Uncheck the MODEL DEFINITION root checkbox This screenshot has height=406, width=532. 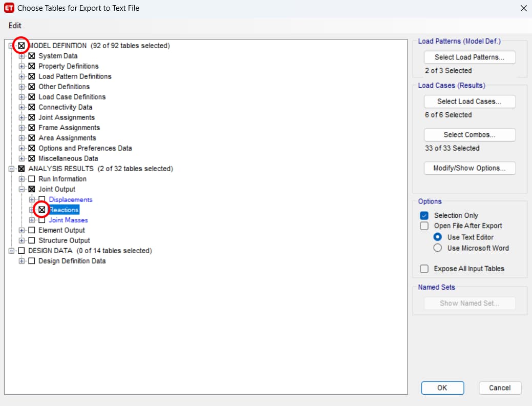pos(21,46)
